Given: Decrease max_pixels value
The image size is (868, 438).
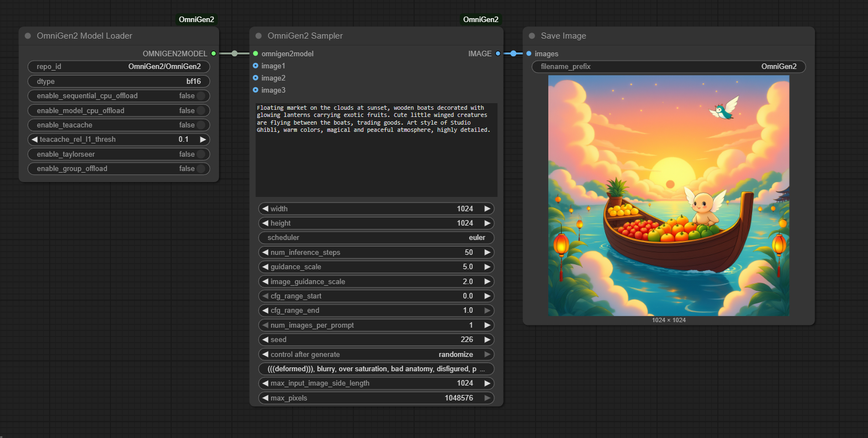Looking at the screenshot, I should click(266, 398).
